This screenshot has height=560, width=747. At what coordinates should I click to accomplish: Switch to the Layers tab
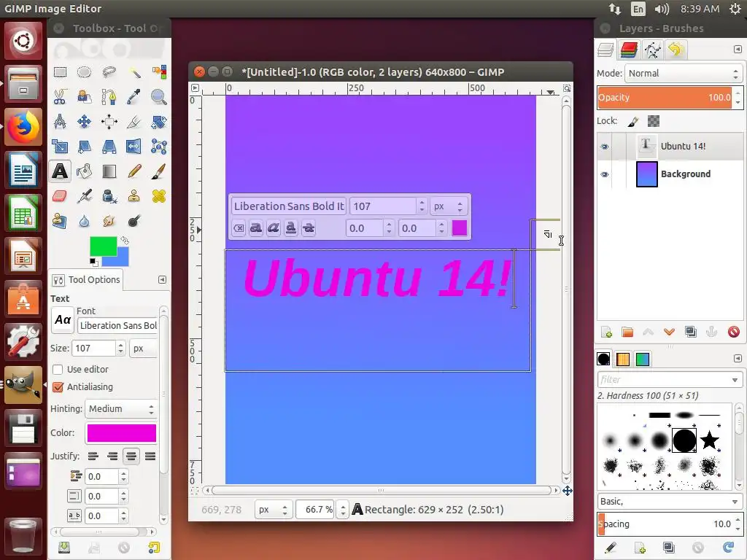pos(606,50)
